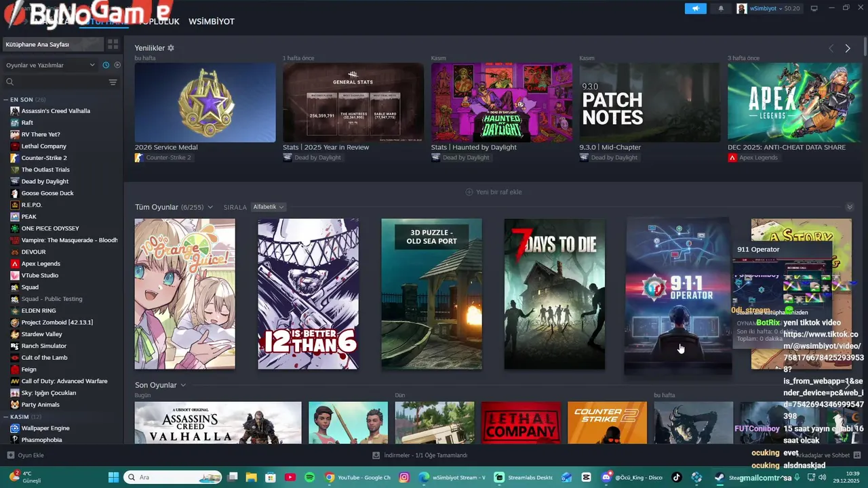Screen dimensions: 868x488
Task: Open Instagram icon in taskbar
Action: tap(404, 477)
